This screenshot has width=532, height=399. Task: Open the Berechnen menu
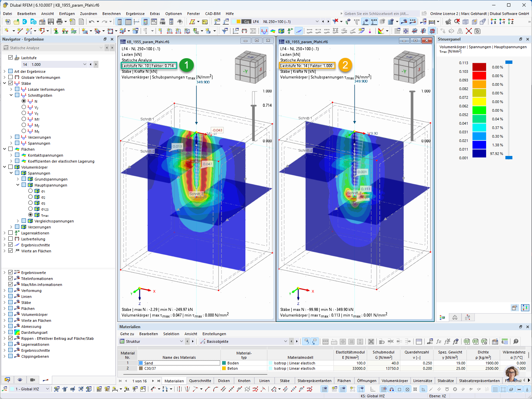coord(111,14)
